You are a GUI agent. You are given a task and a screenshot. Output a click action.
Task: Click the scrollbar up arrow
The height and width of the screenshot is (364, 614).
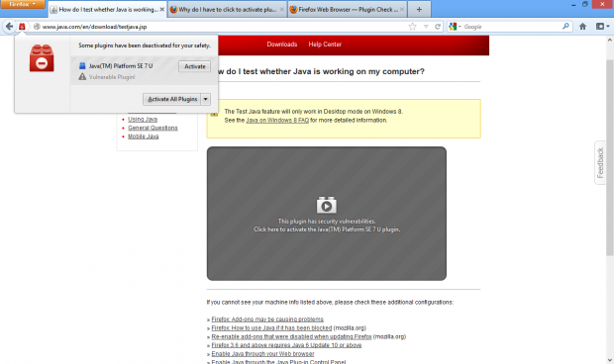coord(610,40)
